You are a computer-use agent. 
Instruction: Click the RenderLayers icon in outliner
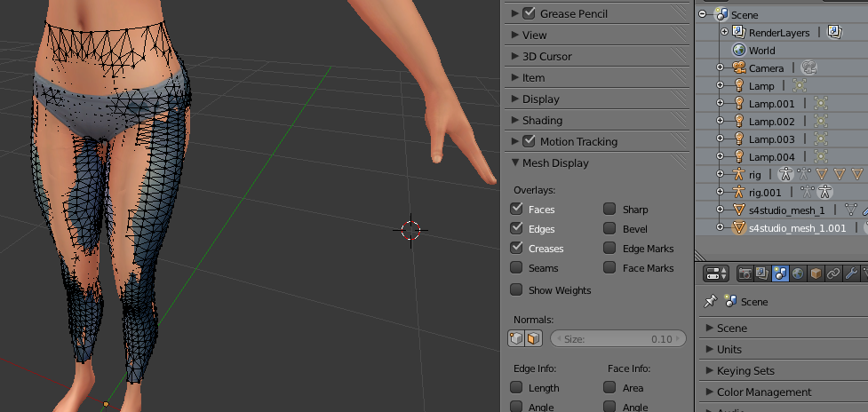pos(738,32)
